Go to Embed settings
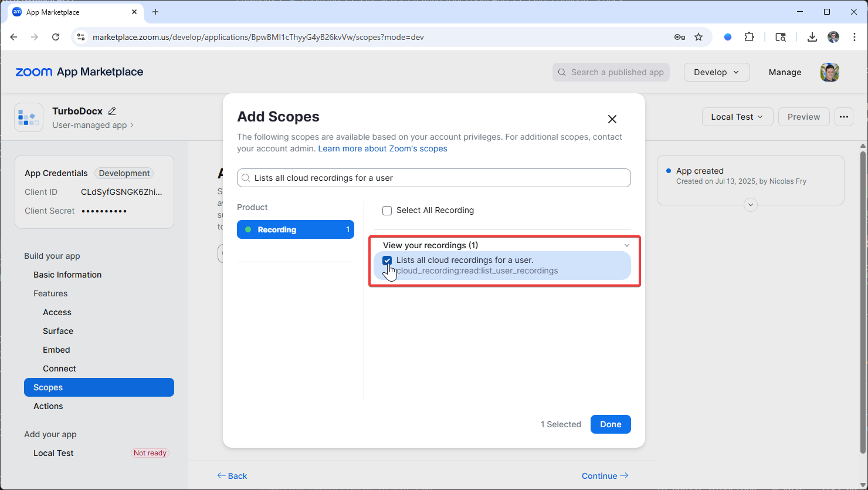The height and width of the screenshot is (490, 868). tap(56, 350)
